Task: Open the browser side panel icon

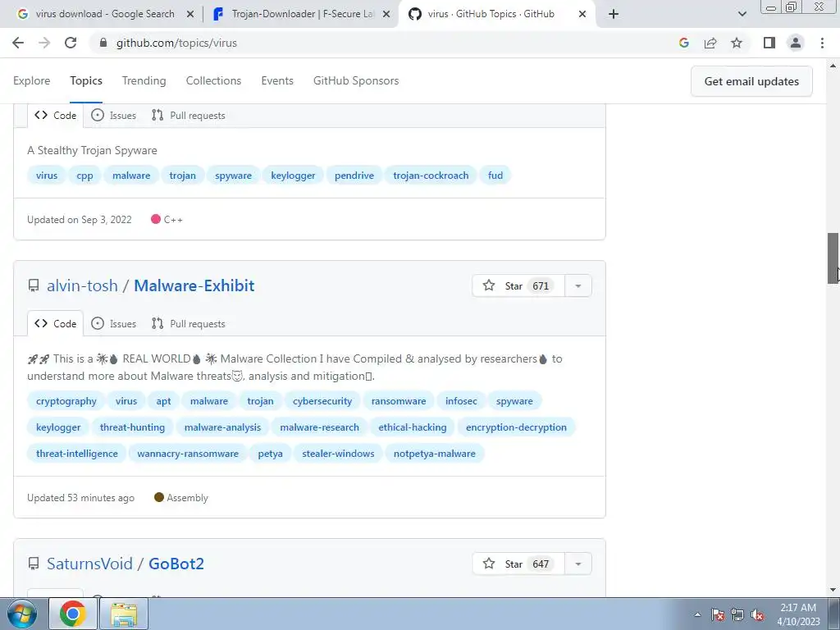Action: 769,43
